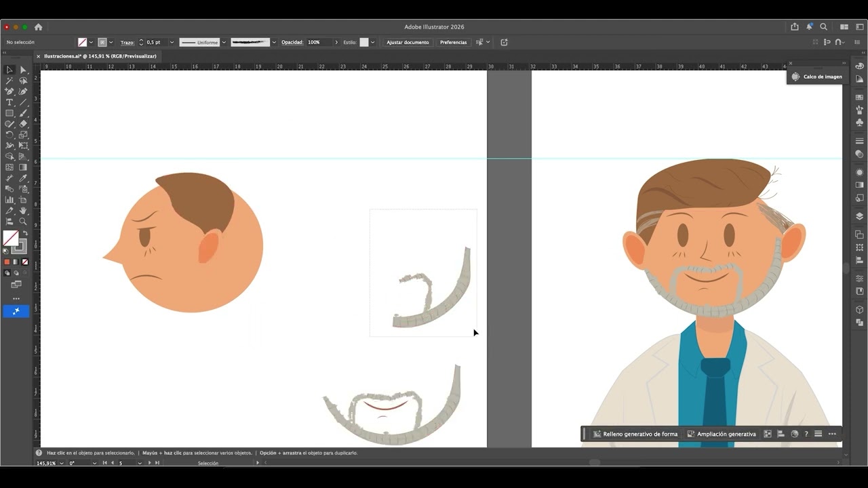Select the Magic Wand tool
Image resolution: width=868 pixels, height=488 pixels.
tap(9, 80)
